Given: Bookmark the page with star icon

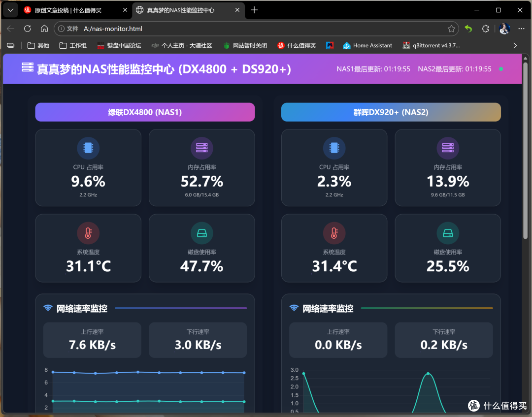Looking at the screenshot, I should pos(451,29).
